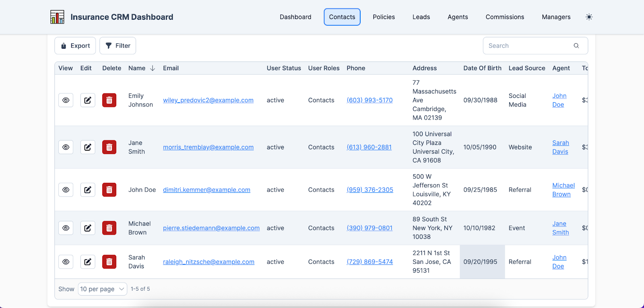Toggle the light/dark theme sun icon

tap(589, 17)
